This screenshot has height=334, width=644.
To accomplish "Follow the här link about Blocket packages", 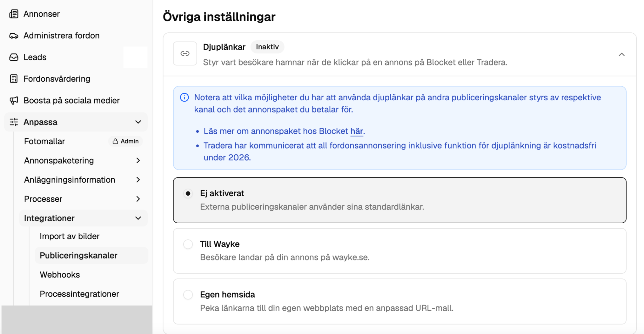I will coord(357,131).
